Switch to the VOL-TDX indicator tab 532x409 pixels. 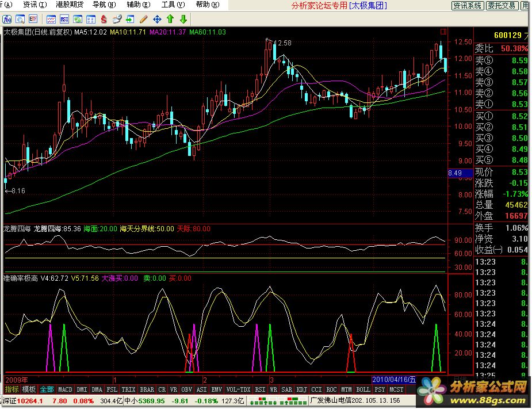click(238, 389)
